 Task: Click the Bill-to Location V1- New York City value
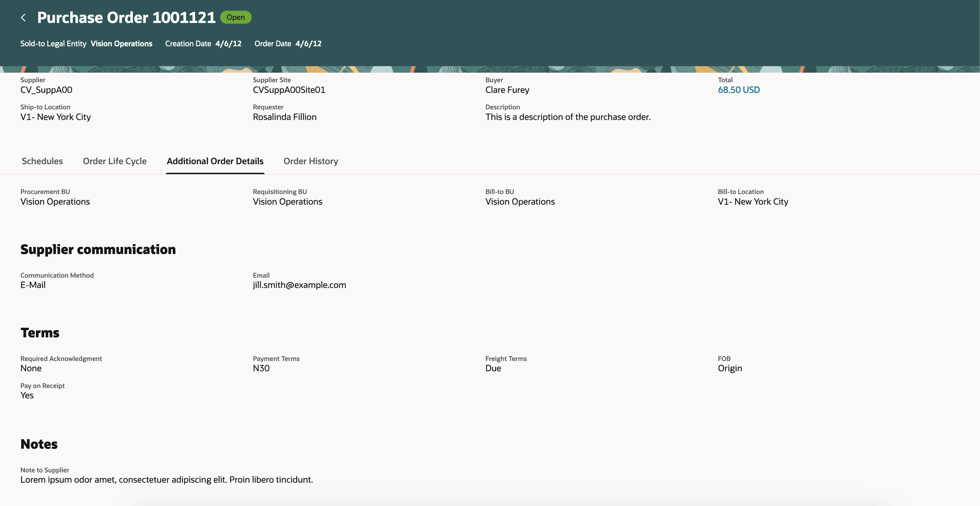[753, 202]
